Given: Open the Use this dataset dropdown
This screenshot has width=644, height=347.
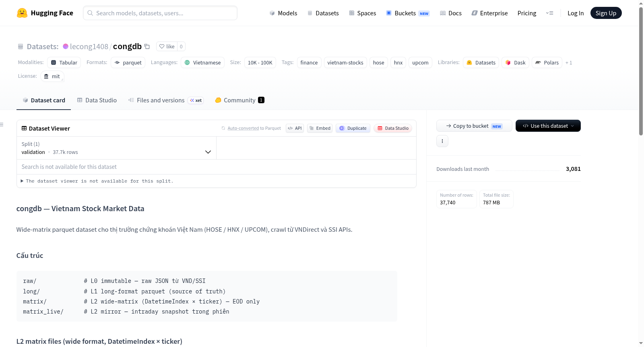Looking at the screenshot, I should pos(548,126).
